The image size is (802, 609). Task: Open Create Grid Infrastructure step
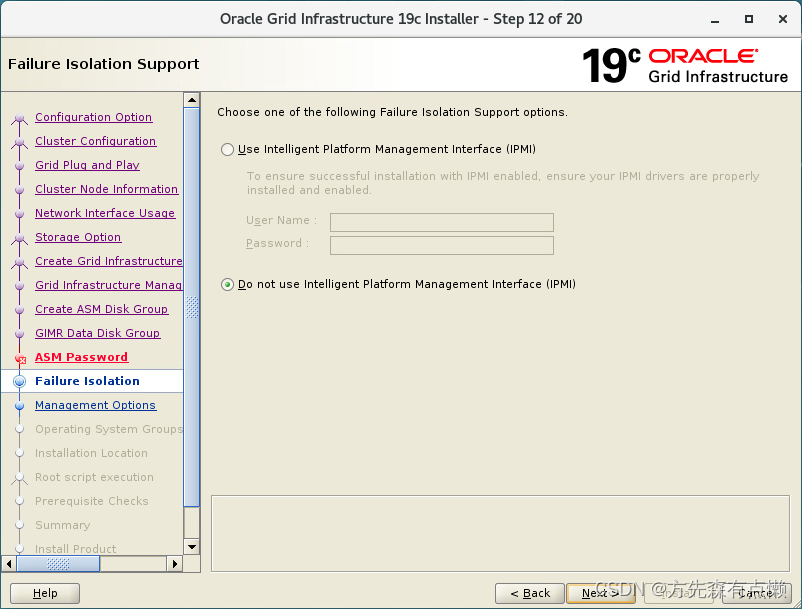click(x=108, y=261)
